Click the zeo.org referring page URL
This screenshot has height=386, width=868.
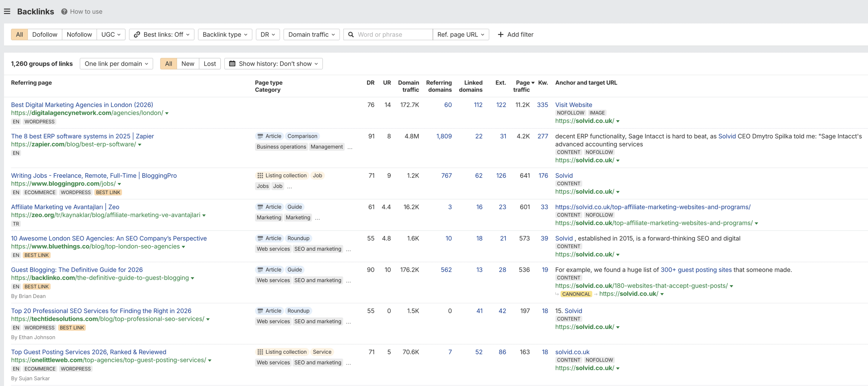point(105,215)
